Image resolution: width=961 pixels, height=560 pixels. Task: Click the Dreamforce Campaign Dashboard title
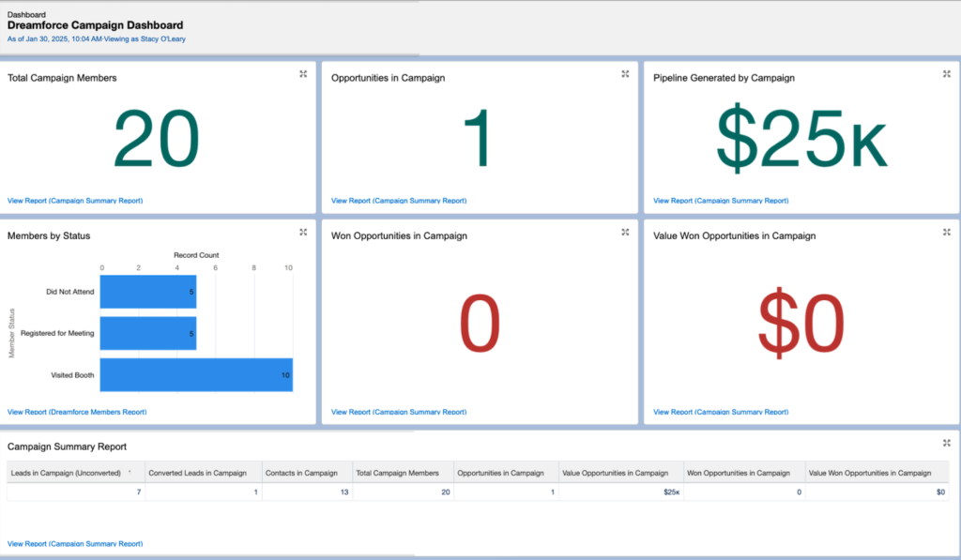tap(95, 25)
